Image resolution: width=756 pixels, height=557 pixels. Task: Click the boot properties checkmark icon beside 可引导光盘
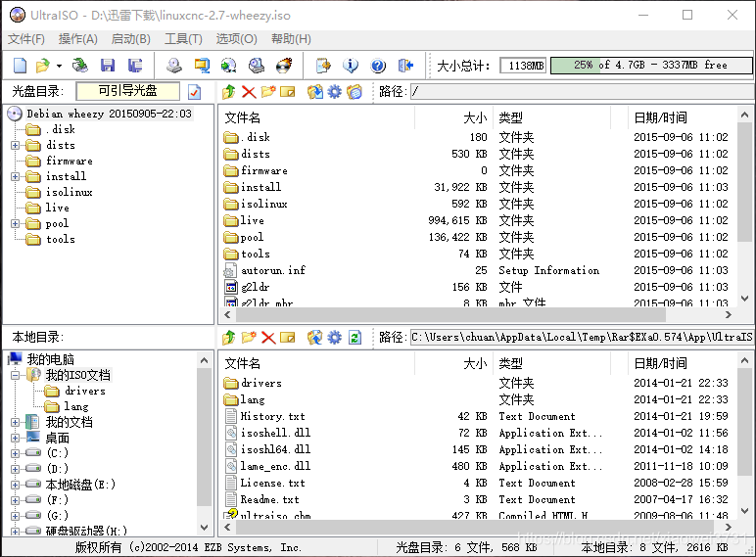click(194, 92)
